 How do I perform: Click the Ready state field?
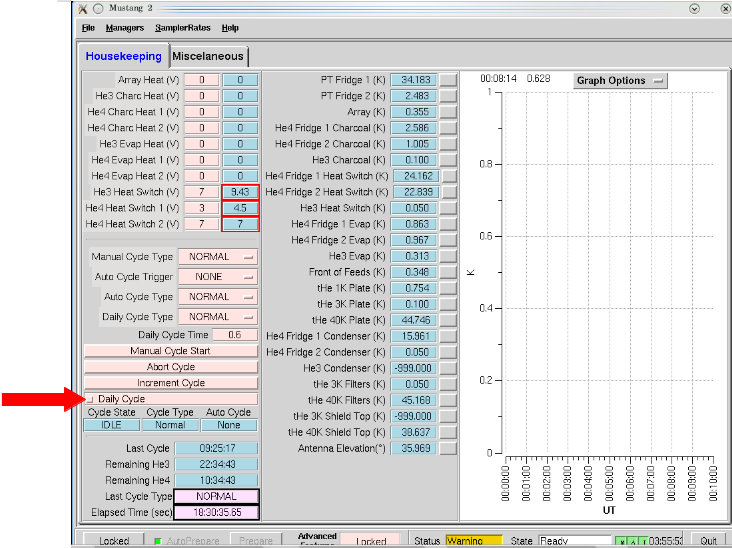click(x=575, y=541)
